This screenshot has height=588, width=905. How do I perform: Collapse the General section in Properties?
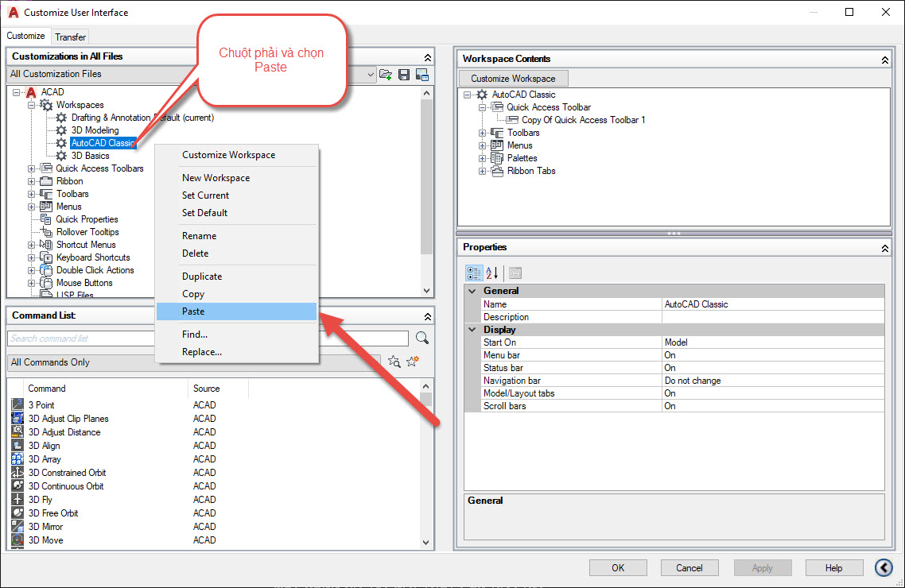(x=472, y=291)
